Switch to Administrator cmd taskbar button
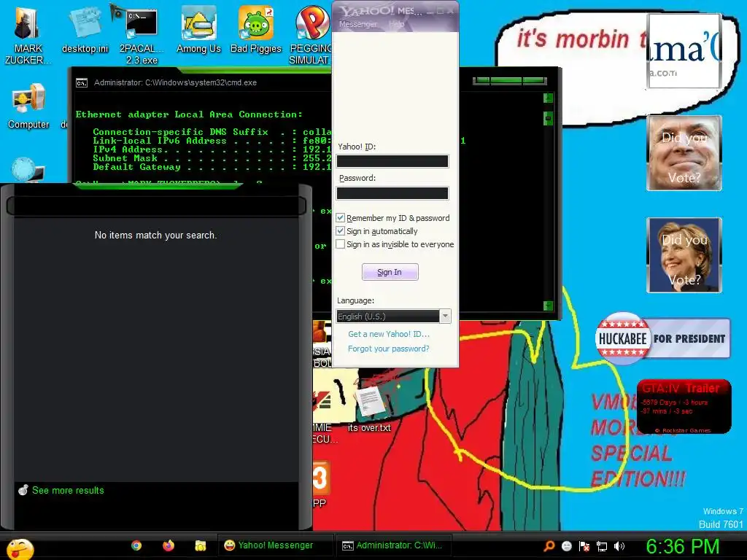This screenshot has width=747, height=560. tap(392, 545)
